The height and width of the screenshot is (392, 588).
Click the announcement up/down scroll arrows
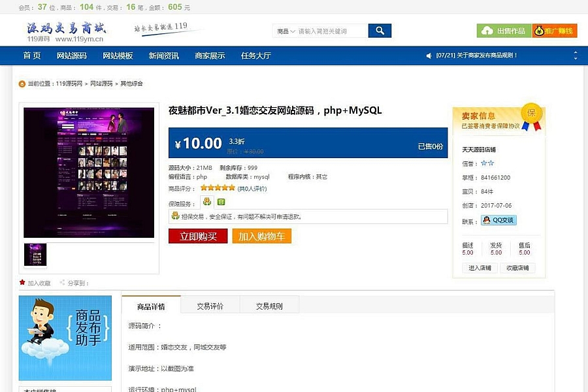(576, 56)
